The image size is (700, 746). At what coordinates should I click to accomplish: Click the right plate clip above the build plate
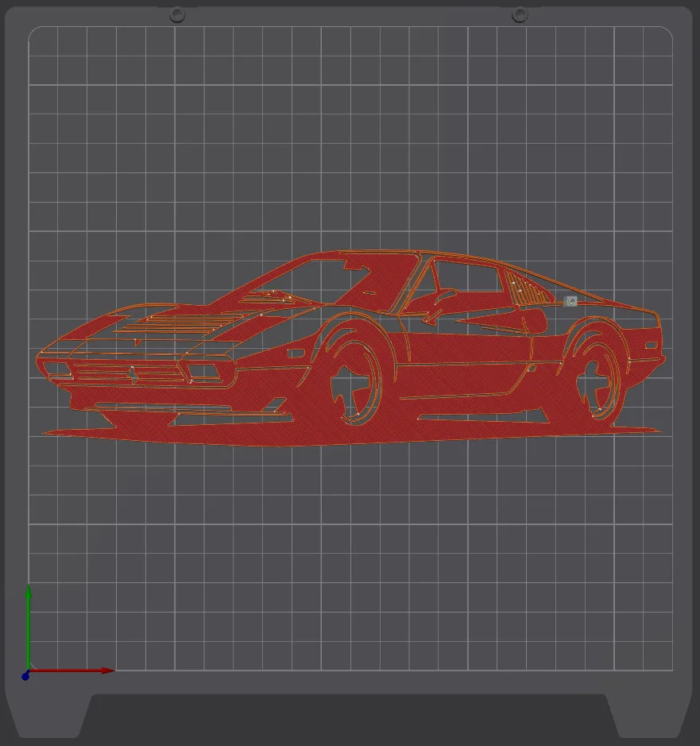pyautogui.click(x=520, y=13)
